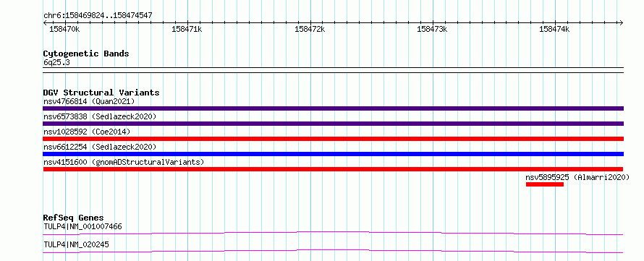The image size is (644, 261).
Task: Open variant nsv5895925 (Almarri2020) label
Action: [x=577, y=177]
